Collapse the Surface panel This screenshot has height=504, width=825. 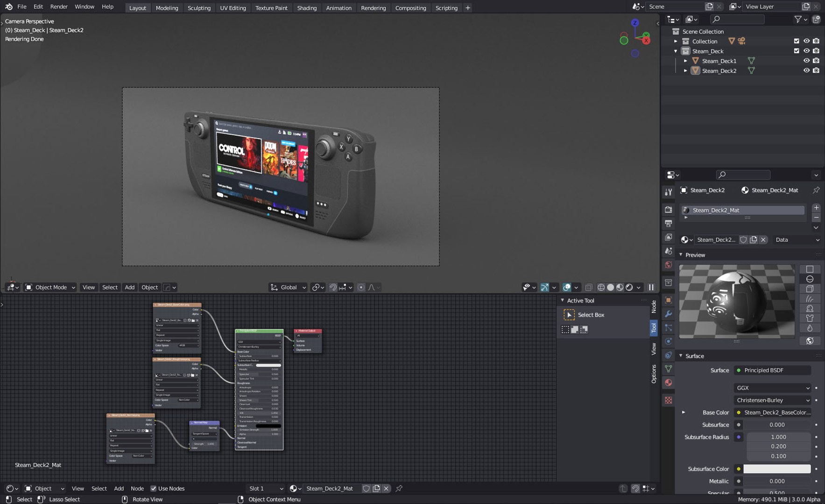[x=681, y=356]
